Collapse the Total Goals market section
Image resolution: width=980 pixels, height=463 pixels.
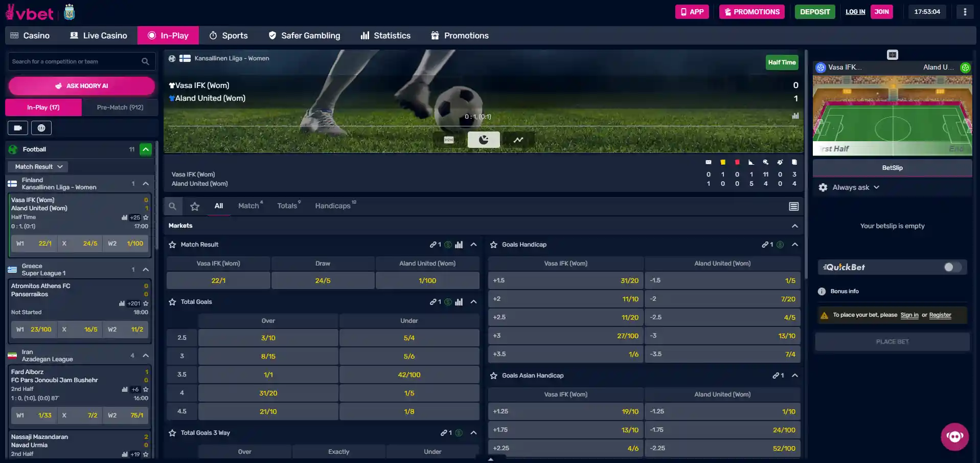click(474, 302)
